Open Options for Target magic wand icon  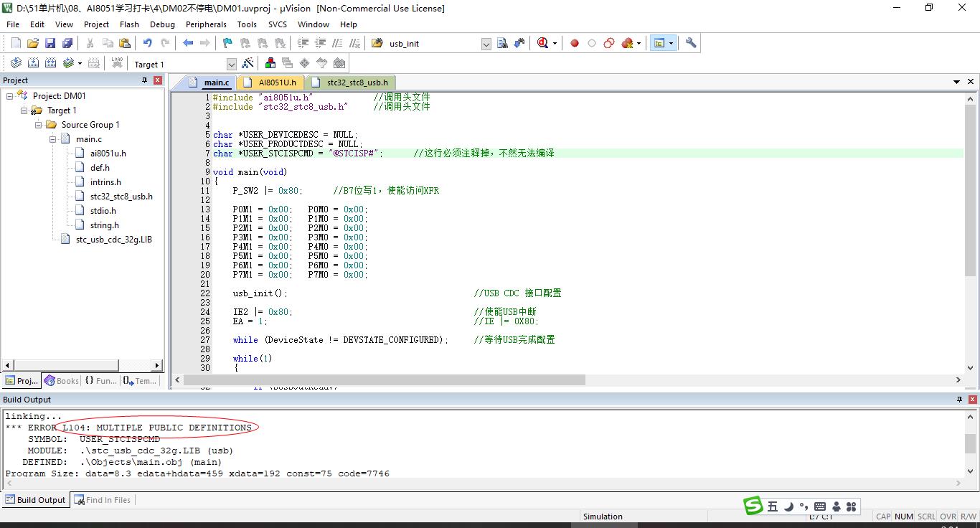click(248, 63)
